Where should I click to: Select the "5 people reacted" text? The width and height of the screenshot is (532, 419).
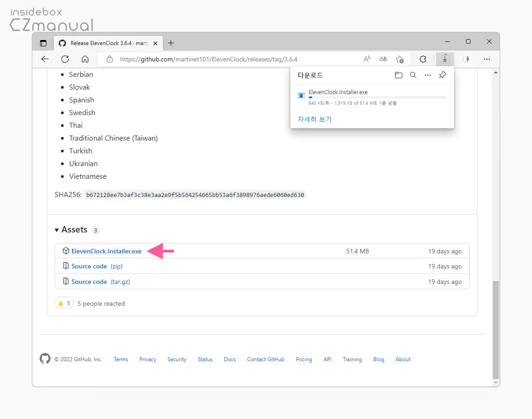pos(101,303)
